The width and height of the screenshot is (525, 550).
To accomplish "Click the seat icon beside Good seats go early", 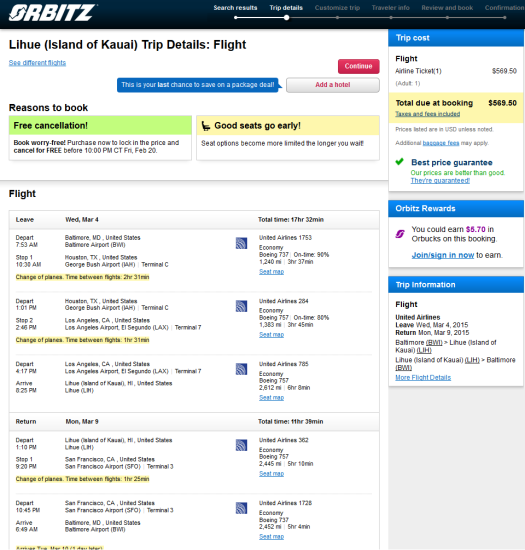I will coord(206,126).
